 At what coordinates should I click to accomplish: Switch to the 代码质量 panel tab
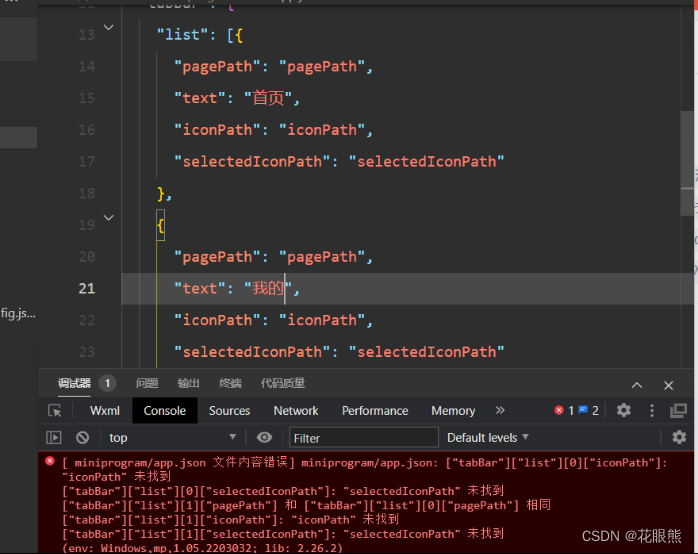tap(283, 383)
